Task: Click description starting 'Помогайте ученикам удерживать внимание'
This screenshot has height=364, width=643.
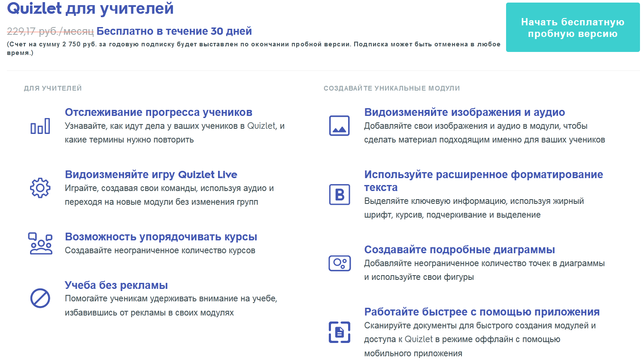Action: (171, 305)
